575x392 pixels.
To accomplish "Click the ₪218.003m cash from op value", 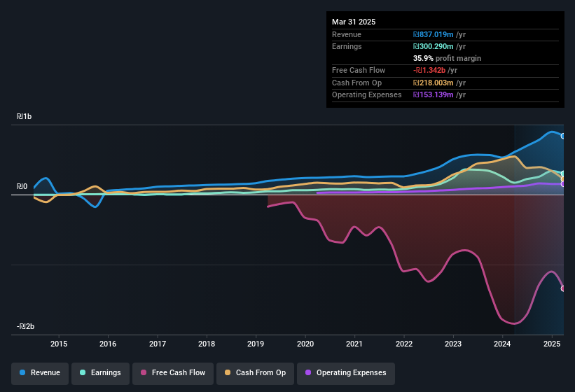I will pyautogui.click(x=433, y=83).
